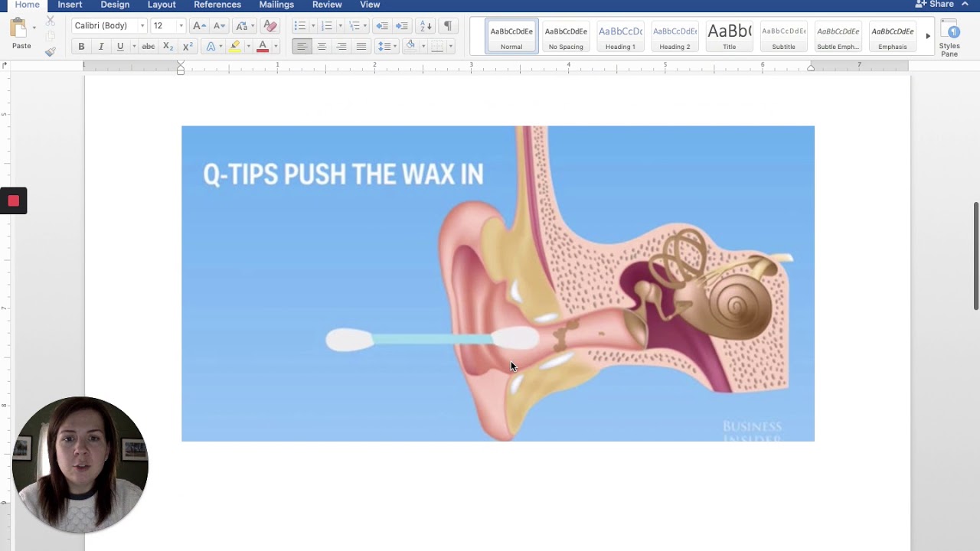The width and height of the screenshot is (980, 551).
Task: Expand the styles gallery with the arrow
Action: pyautogui.click(x=928, y=36)
